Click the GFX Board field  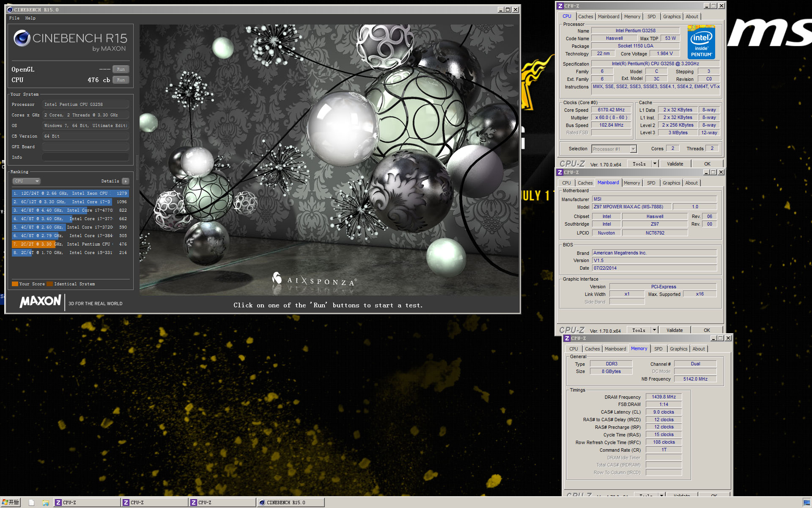pos(86,147)
